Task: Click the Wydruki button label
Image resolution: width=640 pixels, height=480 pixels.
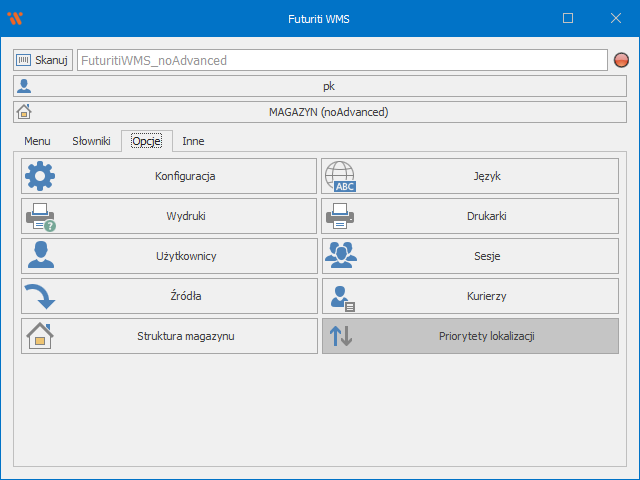Action: point(186,216)
